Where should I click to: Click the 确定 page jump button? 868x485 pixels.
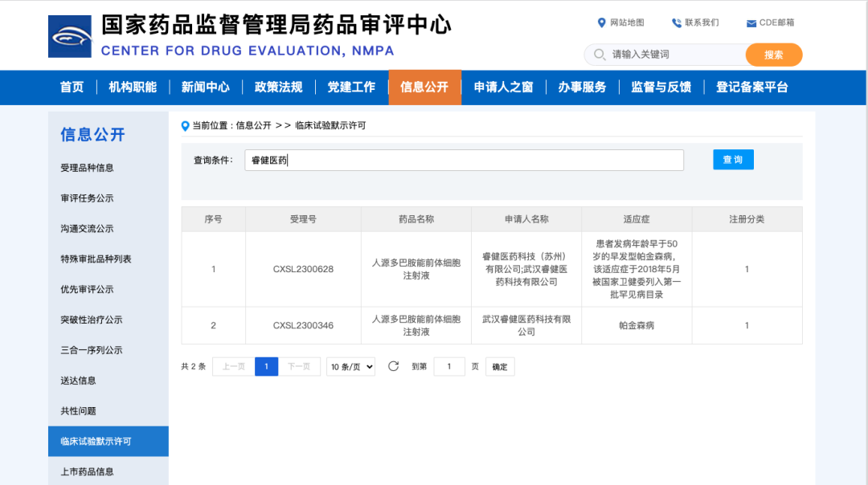point(500,367)
